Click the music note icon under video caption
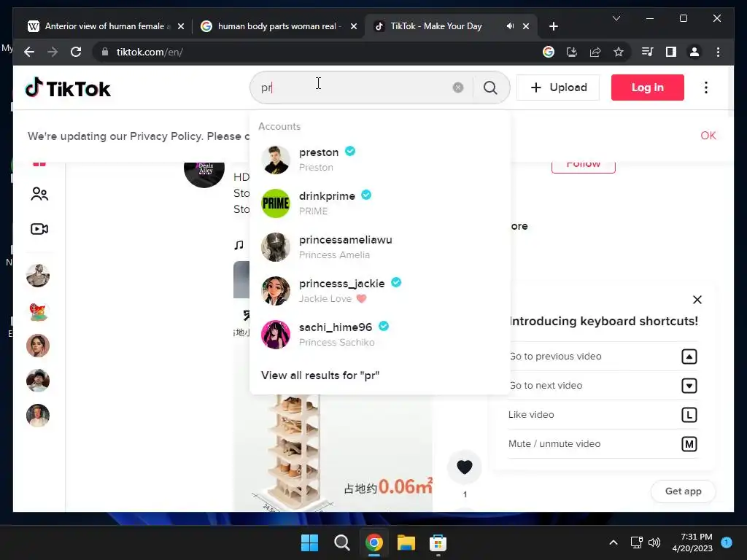The image size is (747, 560). tap(239, 245)
